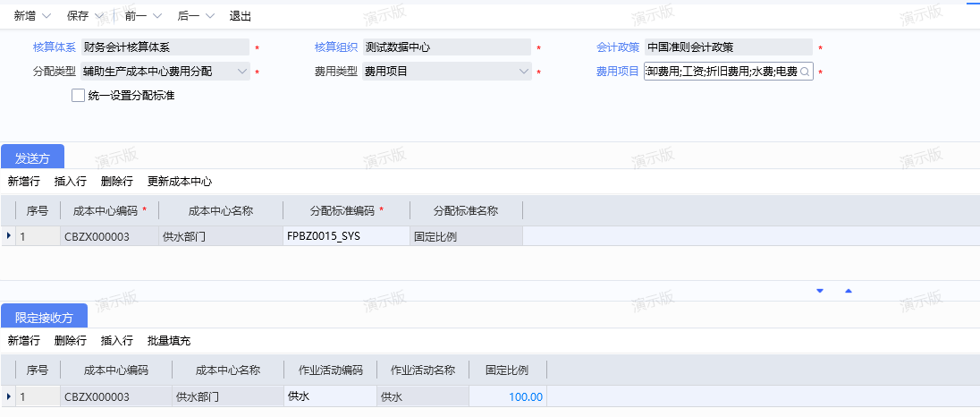Viewport: 980px width, 417px height.
Task: Open the 新增 menu chevron
Action: [46, 17]
